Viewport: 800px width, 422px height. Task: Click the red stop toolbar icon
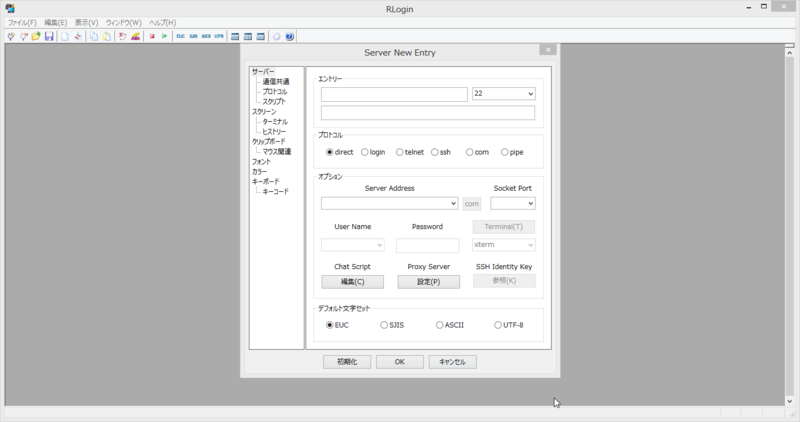click(152, 36)
